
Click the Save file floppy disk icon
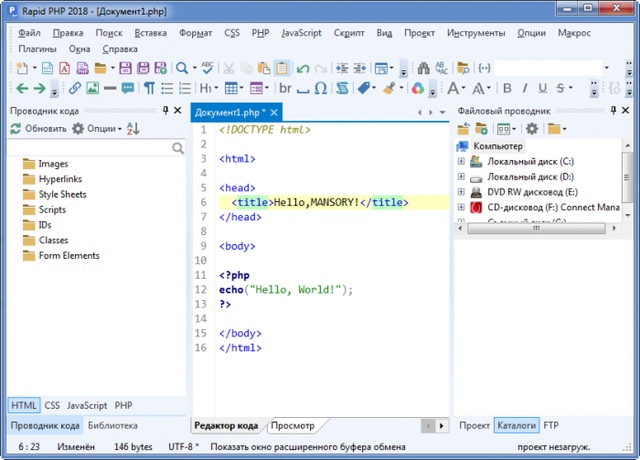click(125, 68)
